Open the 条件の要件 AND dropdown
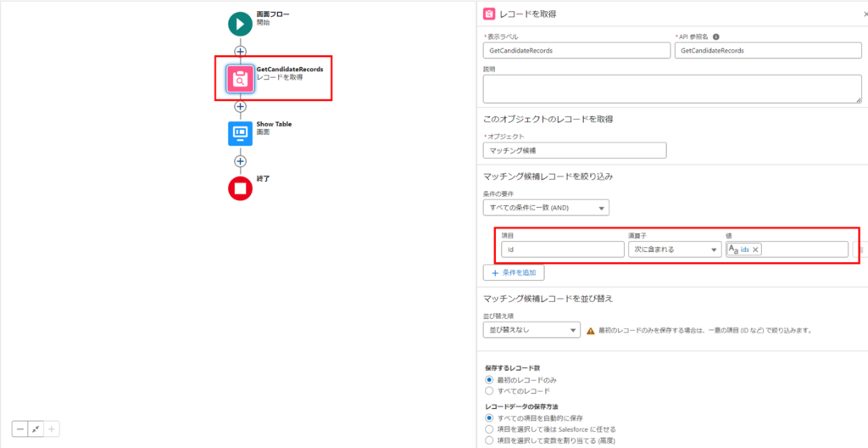This screenshot has width=868, height=448. tap(544, 207)
